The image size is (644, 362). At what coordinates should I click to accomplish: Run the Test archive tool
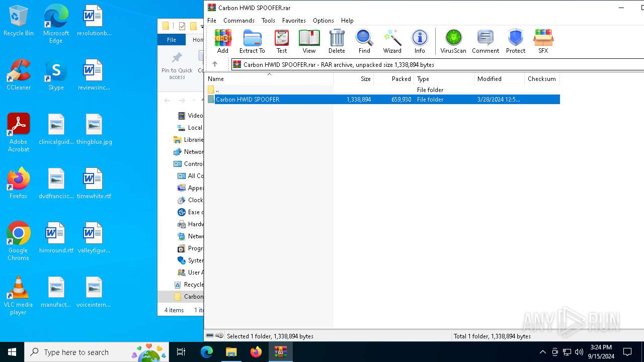[282, 41]
